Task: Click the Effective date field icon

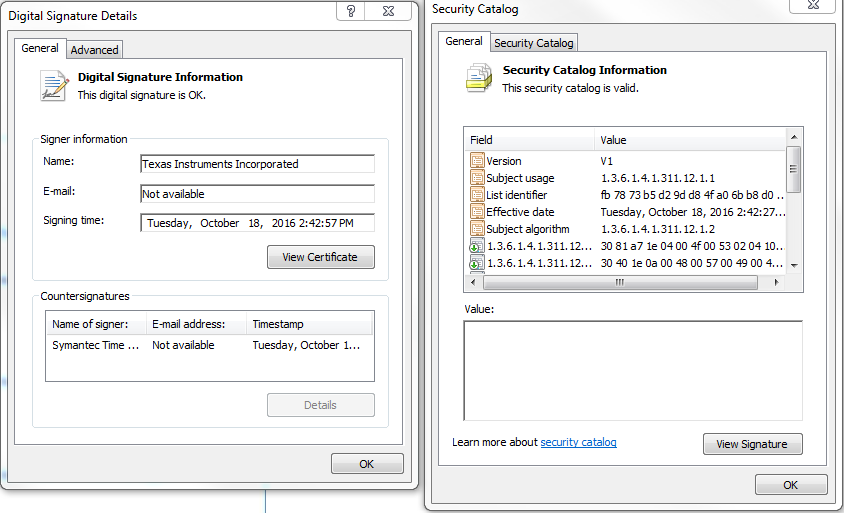Action: point(477,212)
